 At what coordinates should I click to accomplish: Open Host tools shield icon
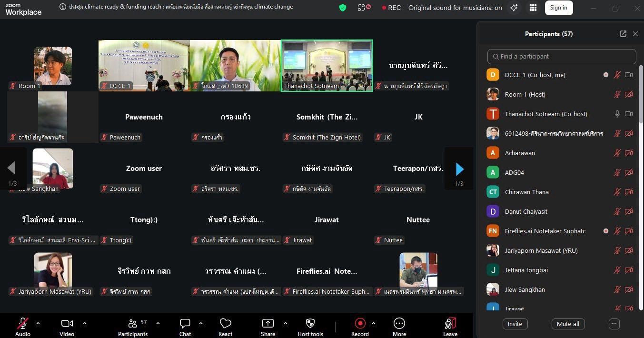point(310,327)
